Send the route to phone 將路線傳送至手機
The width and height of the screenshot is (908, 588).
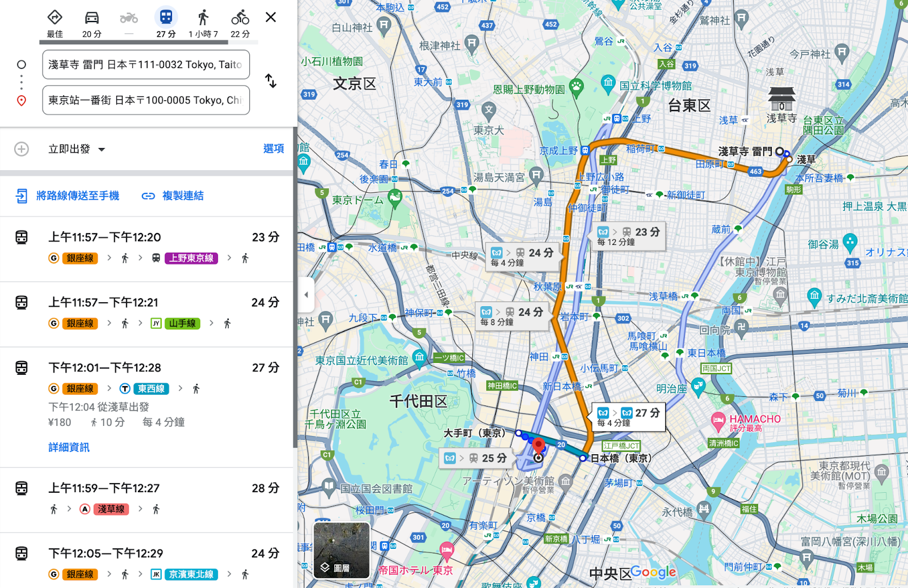(x=67, y=196)
